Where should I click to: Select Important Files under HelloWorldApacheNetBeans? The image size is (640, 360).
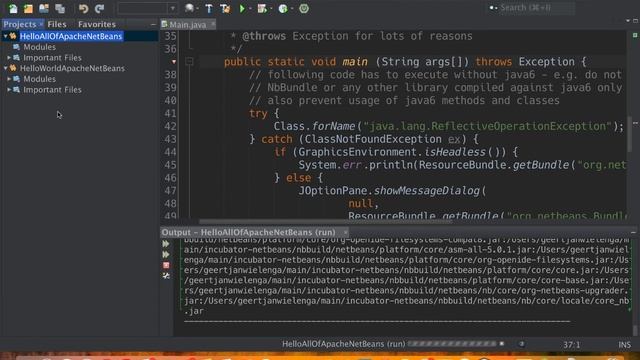pyautogui.click(x=52, y=89)
